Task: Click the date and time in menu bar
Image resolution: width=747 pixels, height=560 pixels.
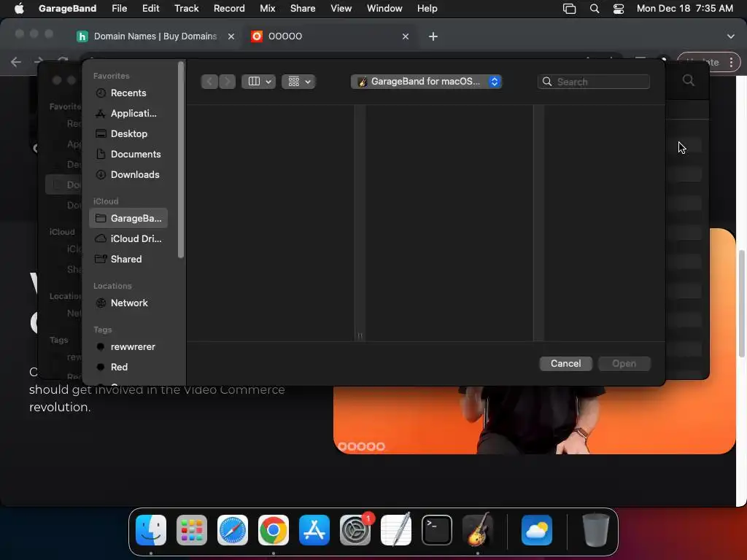Action: point(684,8)
